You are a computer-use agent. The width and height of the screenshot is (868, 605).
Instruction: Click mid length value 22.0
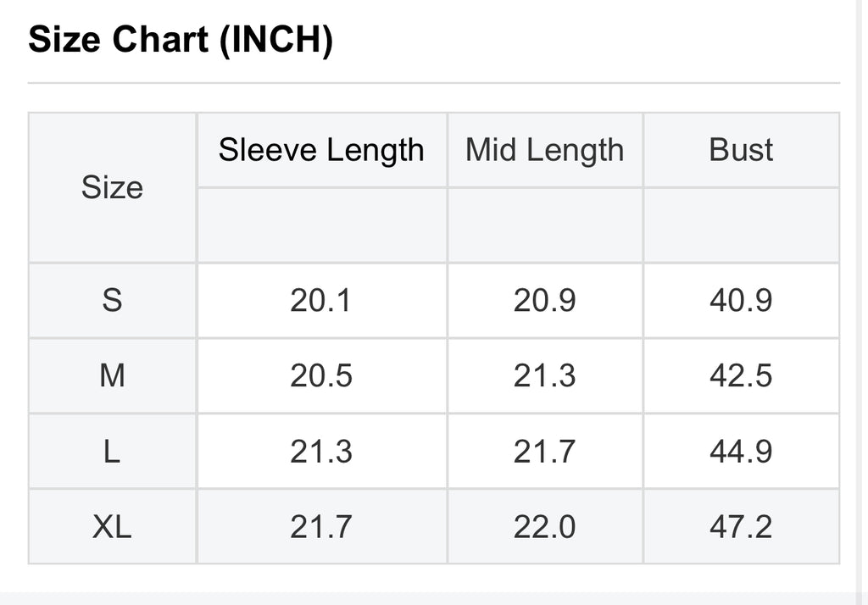pyautogui.click(x=545, y=526)
